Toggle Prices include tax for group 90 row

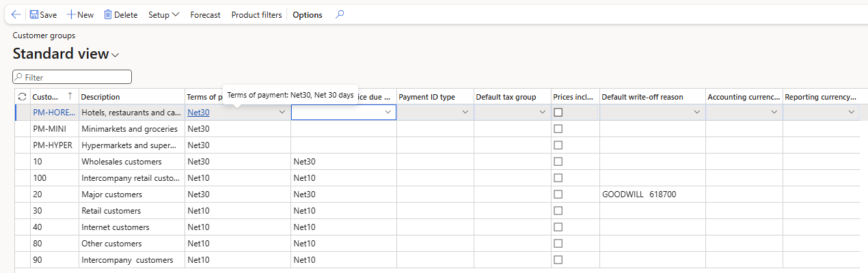tap(558, 260)
